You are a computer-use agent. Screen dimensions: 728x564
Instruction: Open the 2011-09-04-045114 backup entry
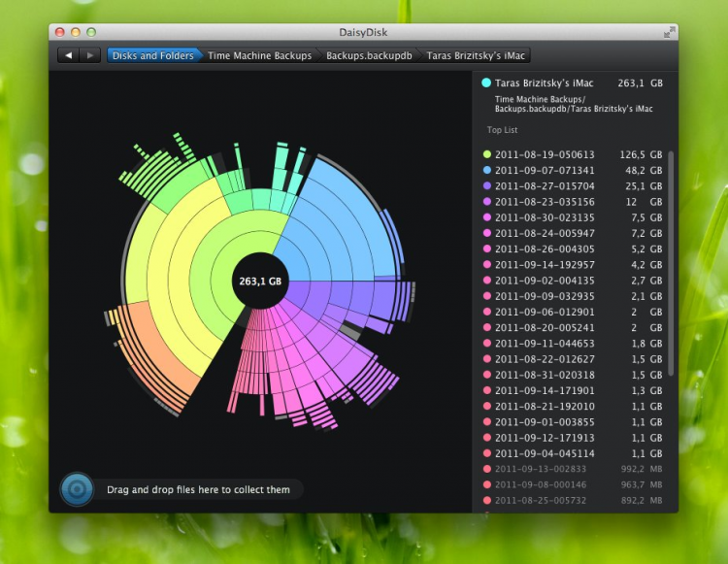click(545, 453)
